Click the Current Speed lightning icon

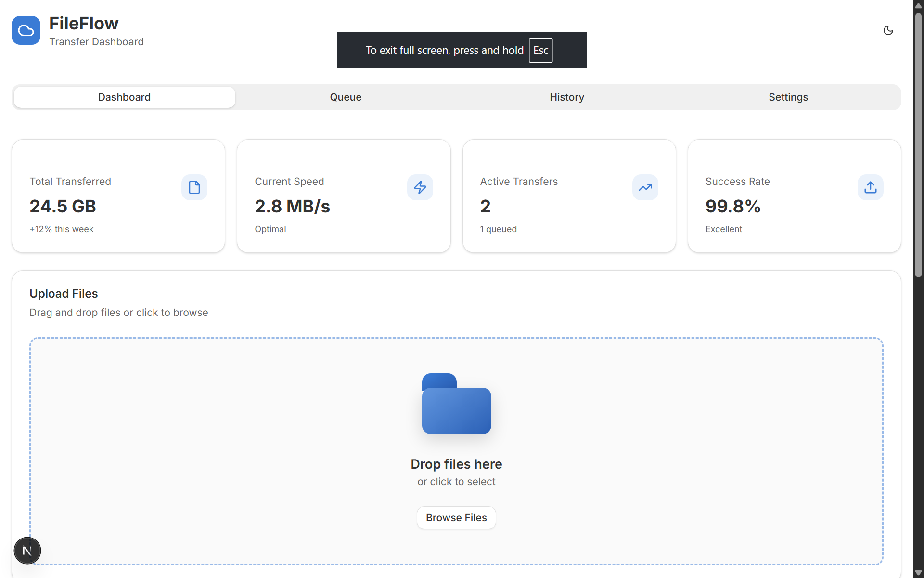click(x=420, y=187)
